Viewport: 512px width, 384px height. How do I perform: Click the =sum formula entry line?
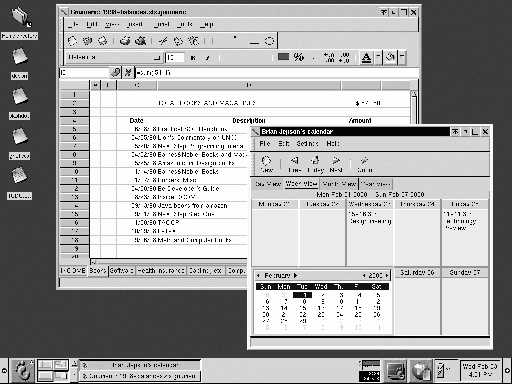coord(277,72)
